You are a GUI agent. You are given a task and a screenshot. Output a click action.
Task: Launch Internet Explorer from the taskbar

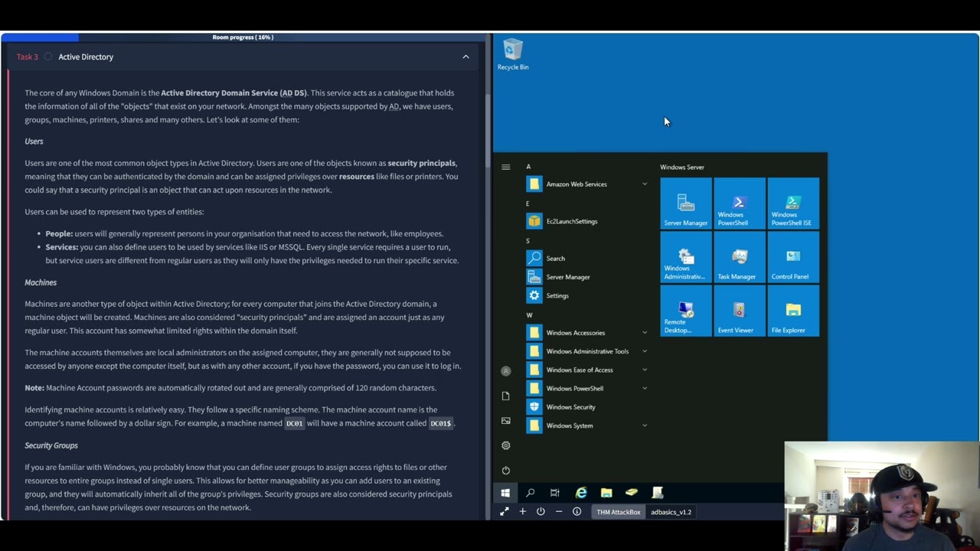pyautogui.click(x=581, y=493)
